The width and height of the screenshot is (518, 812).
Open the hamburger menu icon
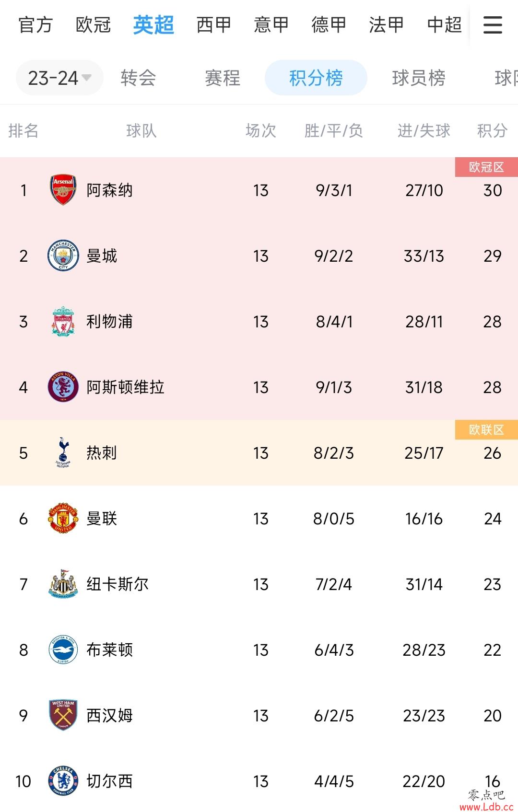[493, 25]
